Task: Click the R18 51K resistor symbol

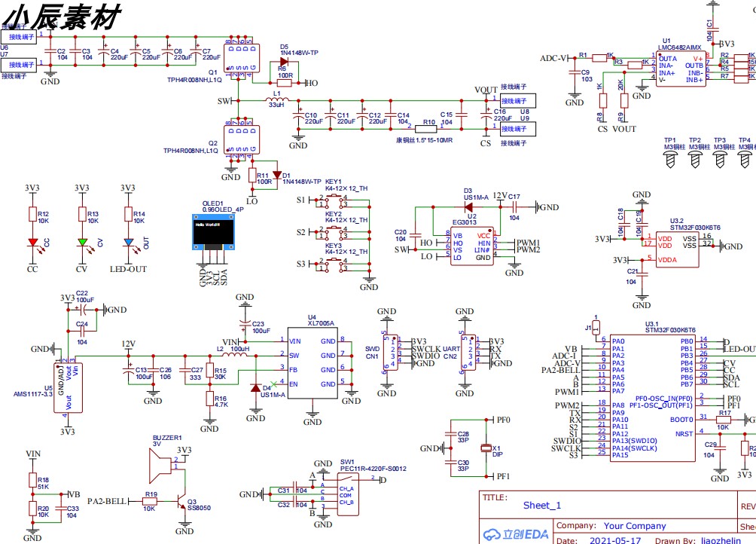Action: (x=32, y=480)
